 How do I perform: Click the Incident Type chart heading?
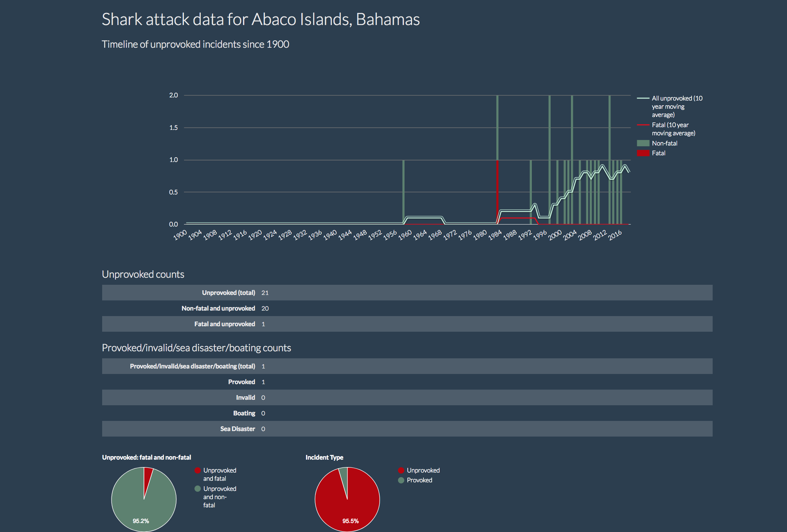tap(324, 457)
